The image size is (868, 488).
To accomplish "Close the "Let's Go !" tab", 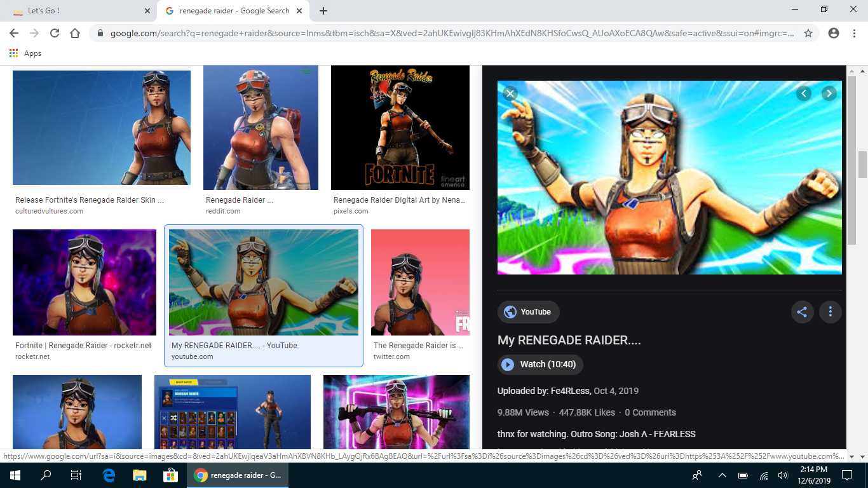I will [147, 11].
